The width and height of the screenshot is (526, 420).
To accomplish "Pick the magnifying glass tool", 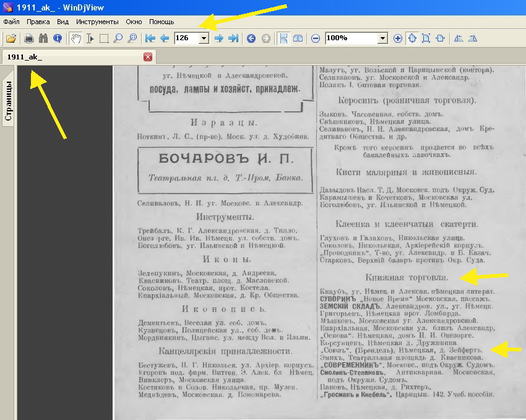I will coord(118,38).
